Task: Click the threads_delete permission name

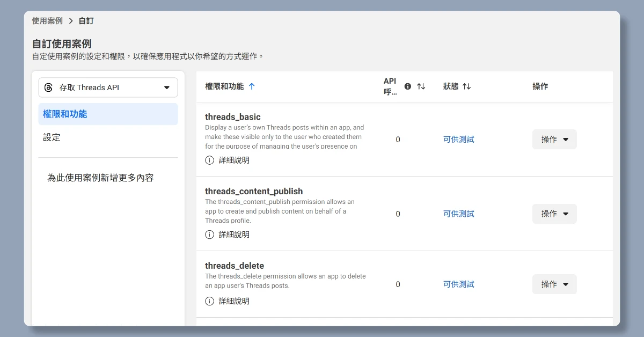Action: [235, 266]
